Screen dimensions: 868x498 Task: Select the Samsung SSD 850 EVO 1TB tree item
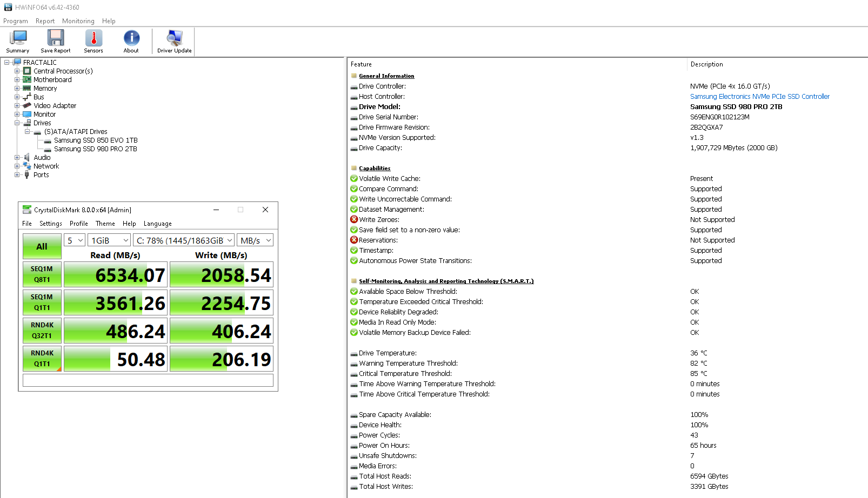pyautogui.click(x=96, y=140)
